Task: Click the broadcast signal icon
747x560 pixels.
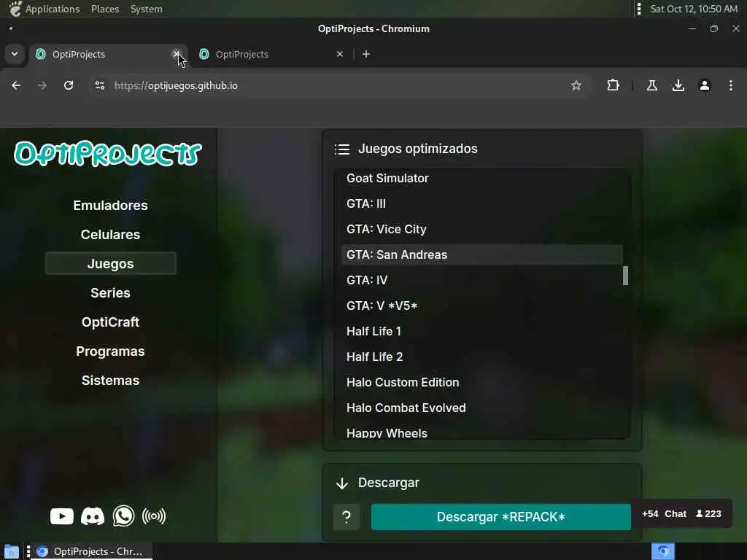Action: [154, 516]
